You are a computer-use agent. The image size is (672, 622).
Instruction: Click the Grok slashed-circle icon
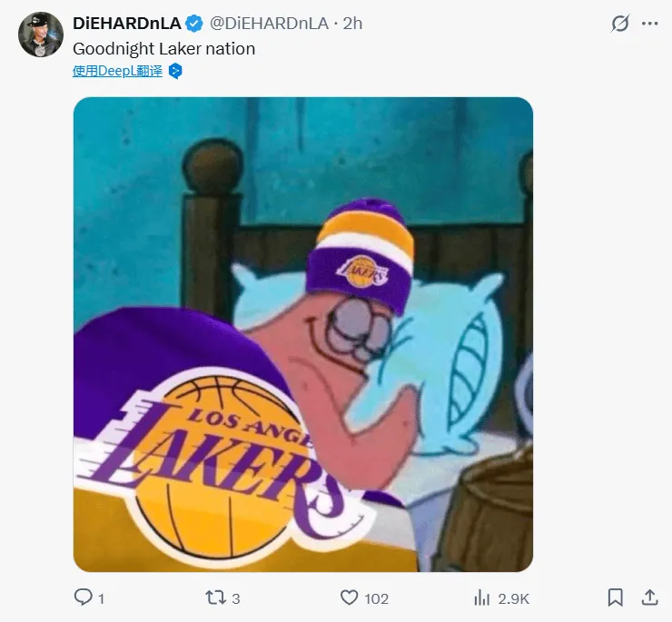coord(620,24)
